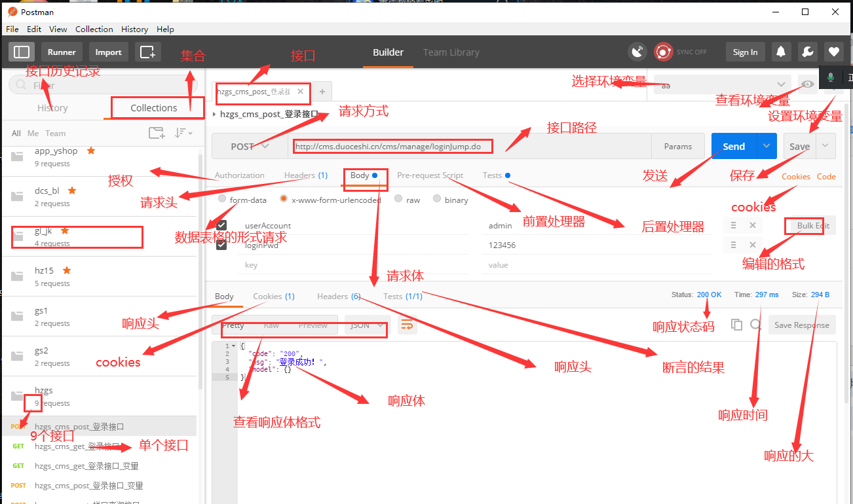Open the hzgs_cms_post_登录接口_变量 request
The width and height of the screenshot is (853, 504).
pyautogui.click(x=98, y=486)
